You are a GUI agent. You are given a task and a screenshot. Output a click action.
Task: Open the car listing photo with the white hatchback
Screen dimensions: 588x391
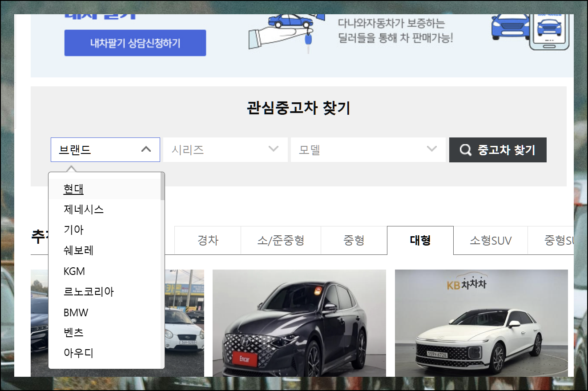[184, 323]
